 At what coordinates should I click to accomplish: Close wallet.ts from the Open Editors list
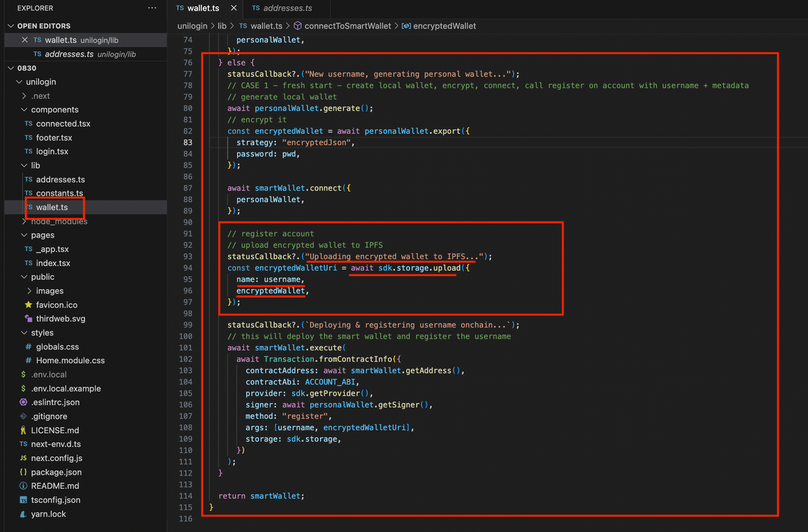point(25,40)
